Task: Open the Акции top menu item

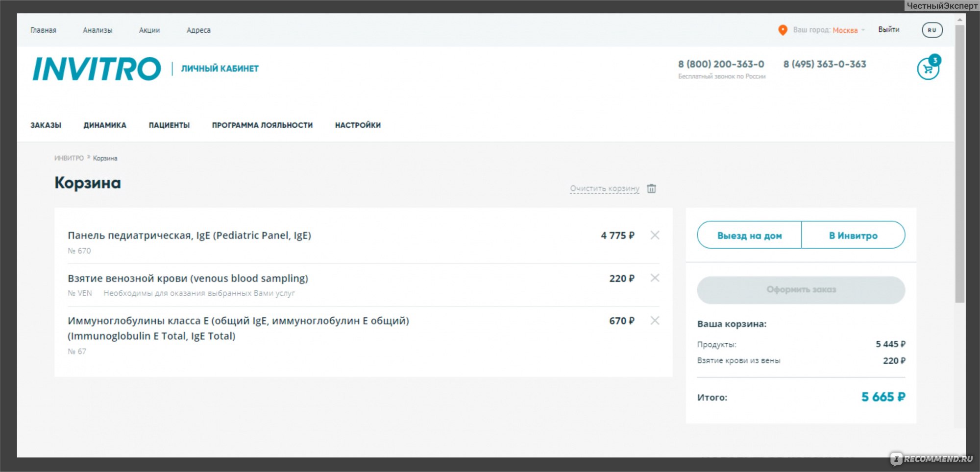Action: click(x=149, y=30)
